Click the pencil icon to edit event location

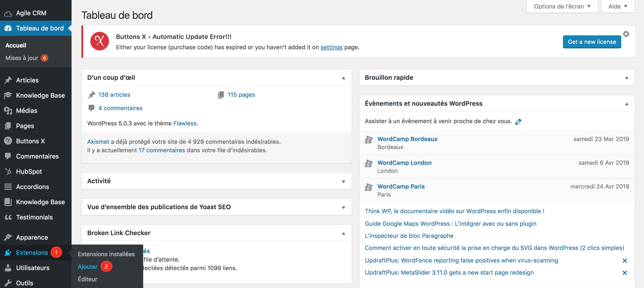[518, 122]
